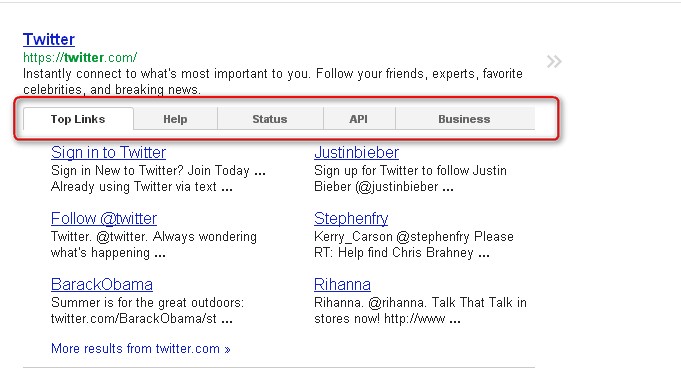Click the green https://twitter.com/ URL
Screen dimensions: 681x368
pos(80,57)
